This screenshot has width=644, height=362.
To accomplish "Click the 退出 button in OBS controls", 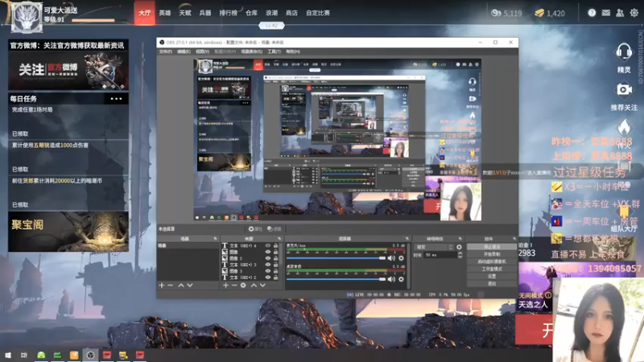I will coord(492,284).
